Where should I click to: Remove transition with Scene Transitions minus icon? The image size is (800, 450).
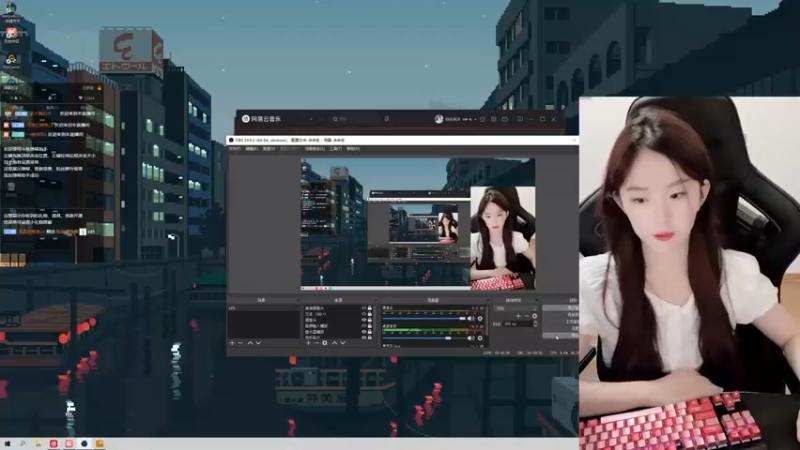tap(527, 316)
